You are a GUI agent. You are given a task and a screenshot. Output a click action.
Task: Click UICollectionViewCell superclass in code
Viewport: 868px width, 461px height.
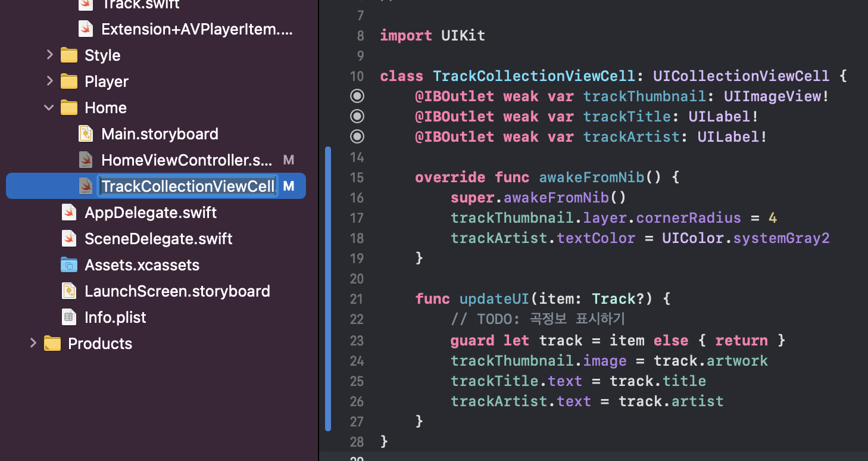741,76
